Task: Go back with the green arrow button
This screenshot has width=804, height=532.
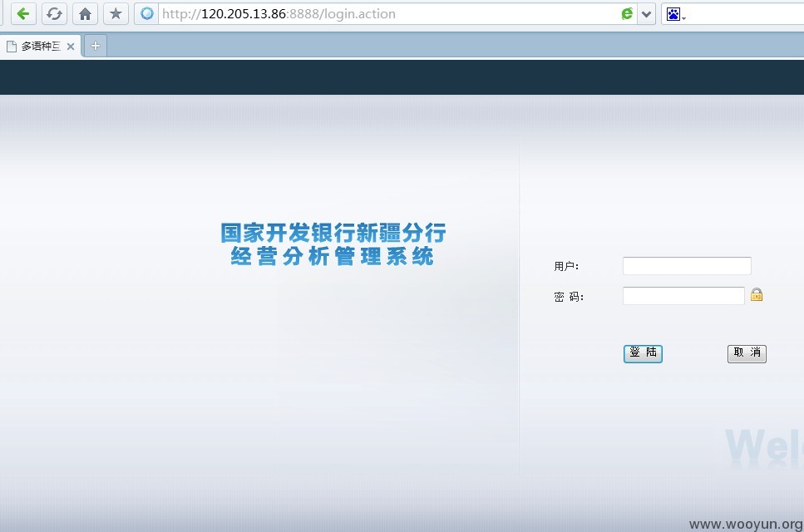Action: click(23, 14)
